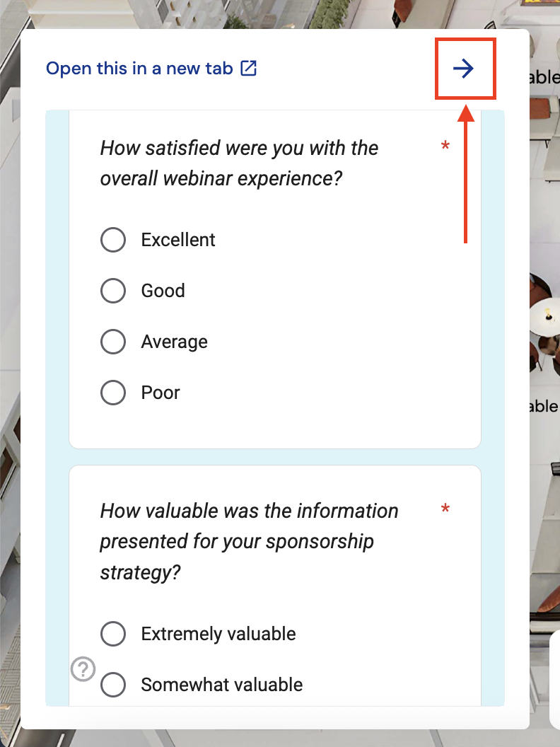Open this form in a new tab
The width and height of the screenshot is (560, 747).
point(139,69)
